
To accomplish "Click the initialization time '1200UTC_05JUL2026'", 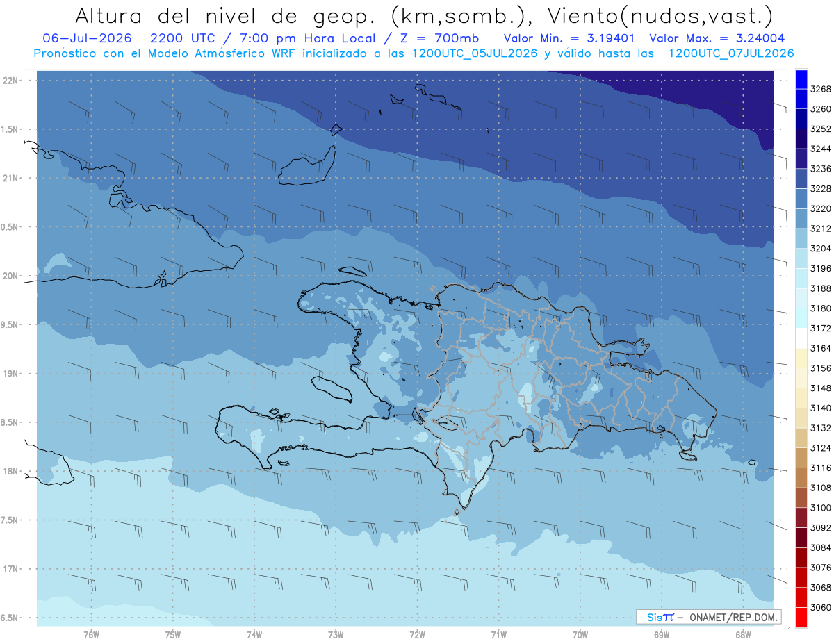I will [x=475, y=53].
